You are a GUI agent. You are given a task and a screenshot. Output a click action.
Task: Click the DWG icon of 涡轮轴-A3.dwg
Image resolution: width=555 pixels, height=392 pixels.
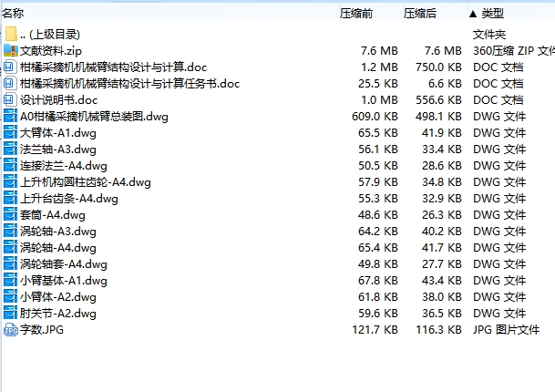click(10, 232)
